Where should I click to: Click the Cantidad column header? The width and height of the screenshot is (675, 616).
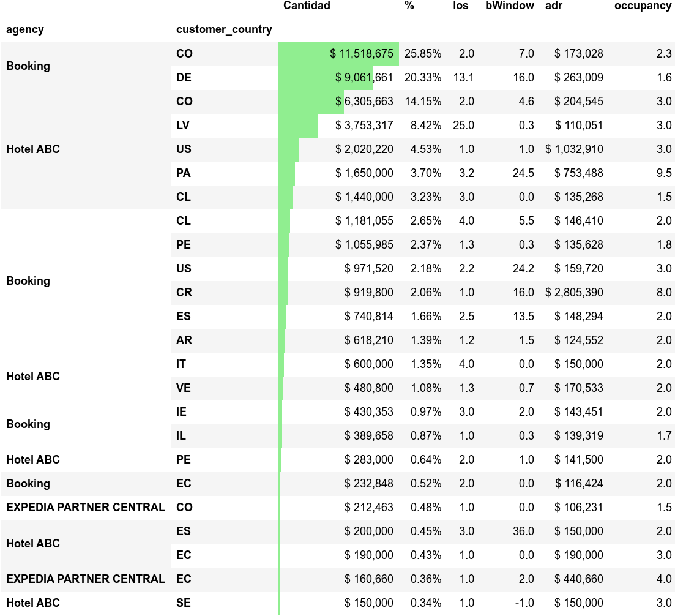[x=307, y=6]
